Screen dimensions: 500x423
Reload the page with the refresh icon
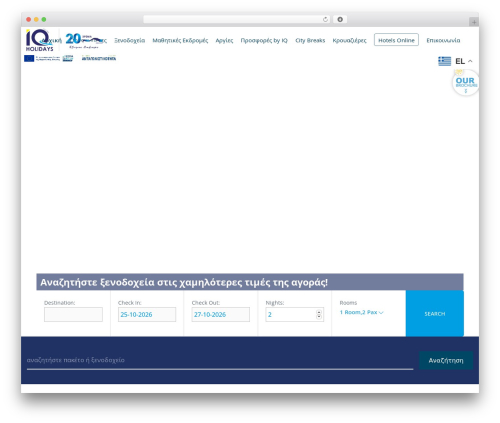tap(325, 19)
